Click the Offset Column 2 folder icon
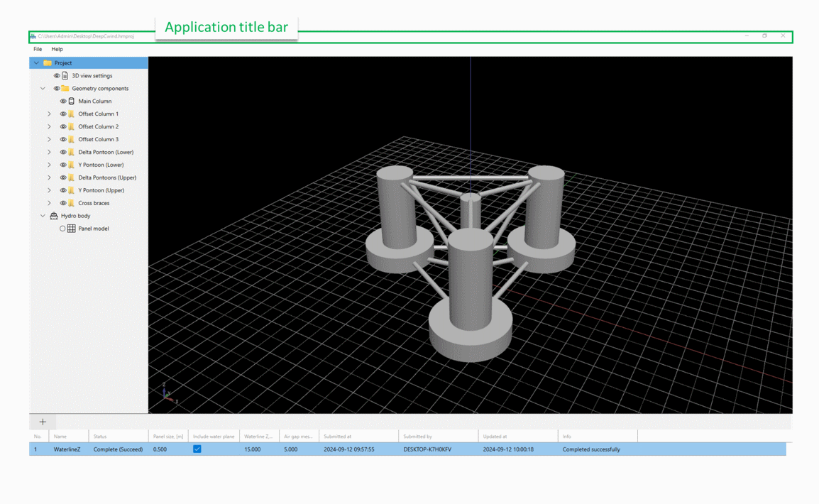This screenshot has height=504, width=819. pos(72,126)
